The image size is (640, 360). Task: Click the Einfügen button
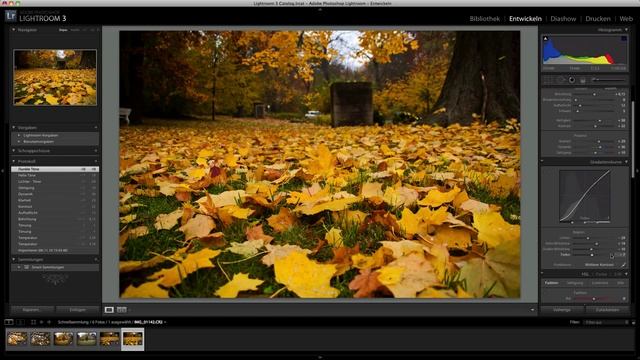click(x=78, y=310)
